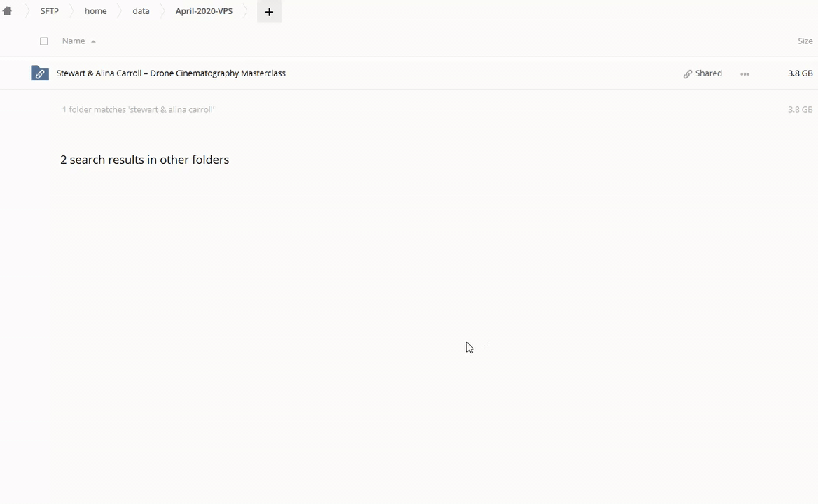The width and height of the screenshot is (818, 504).
Task: Open the three-dot actions menu
Action: pos(744,74)
